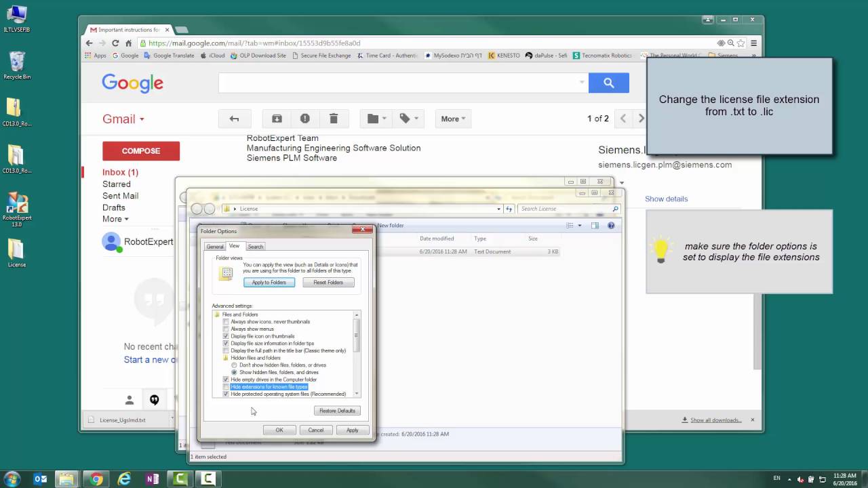Toggle Hide protected operating system files

click(x=226, y=394)
